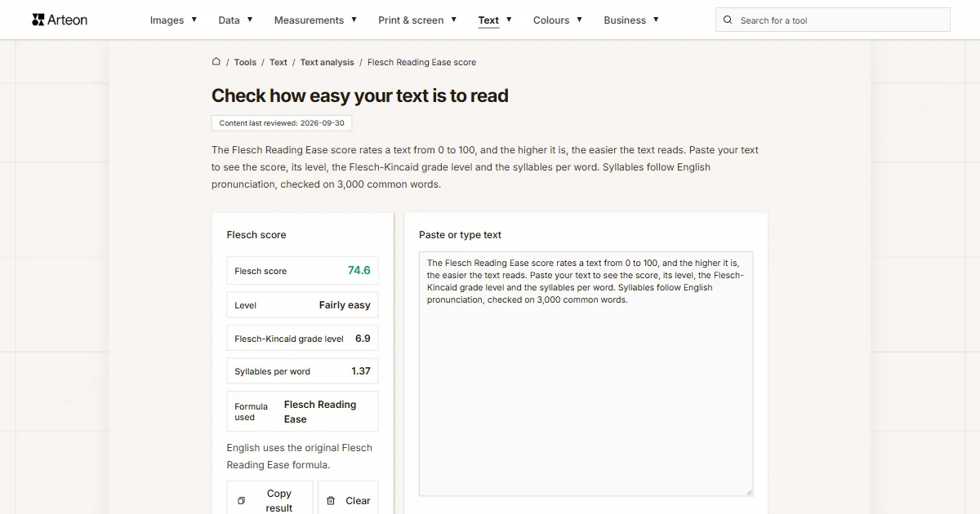Viewport: 980px width, 514px height.
Task: Go to Text breadcrumb link
Action: [278, 62]
